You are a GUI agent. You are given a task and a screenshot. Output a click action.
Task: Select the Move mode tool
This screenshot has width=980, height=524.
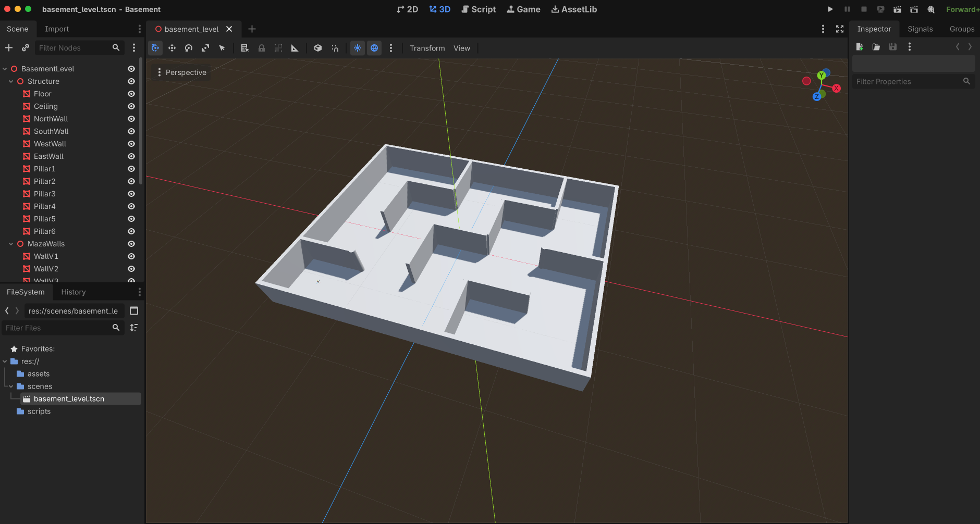[172, 48]
